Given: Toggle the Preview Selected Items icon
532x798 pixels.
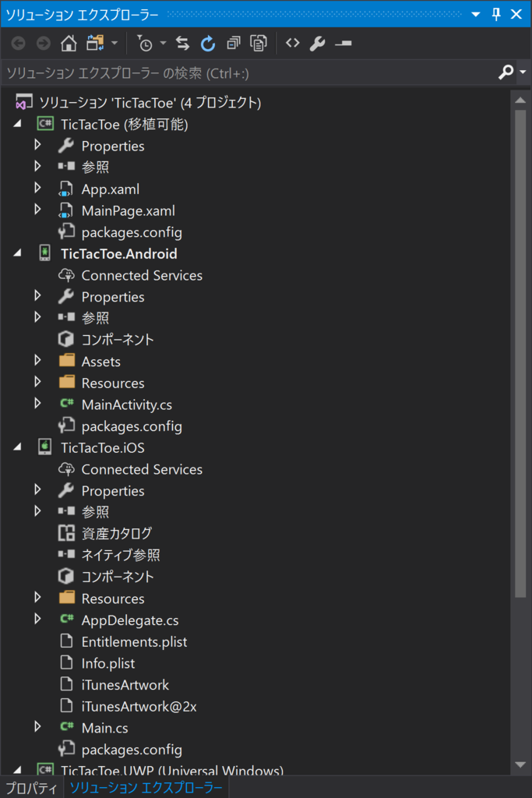Looking at the screenshot, I should coord(344,44).
